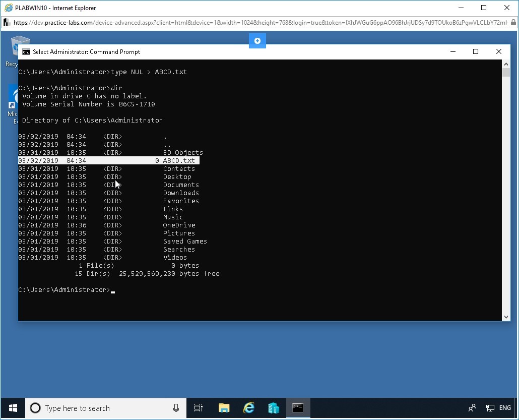Screen dimensions: 519x420
Task: Click the Command Prompt title bar icon
Action: [x=26, y=52]
